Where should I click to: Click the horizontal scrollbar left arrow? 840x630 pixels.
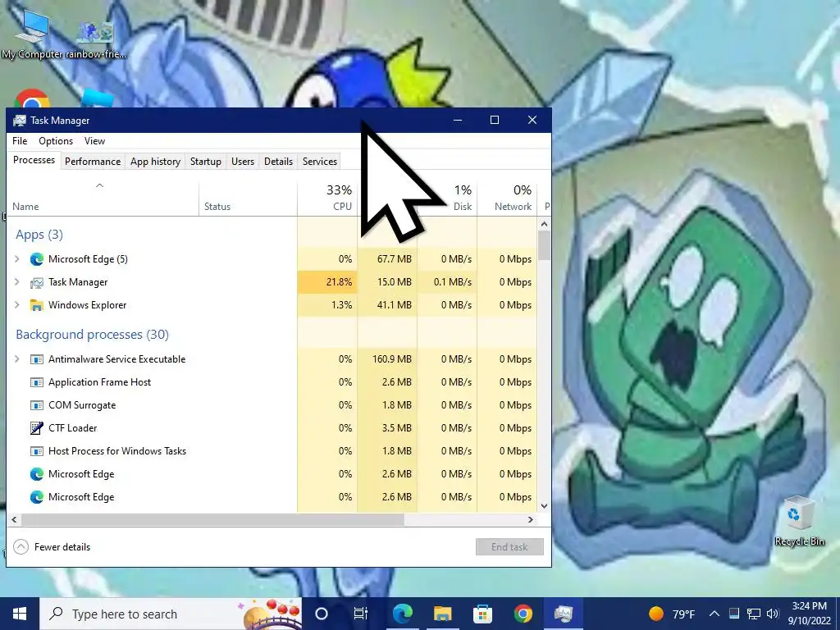click(14, 519)
